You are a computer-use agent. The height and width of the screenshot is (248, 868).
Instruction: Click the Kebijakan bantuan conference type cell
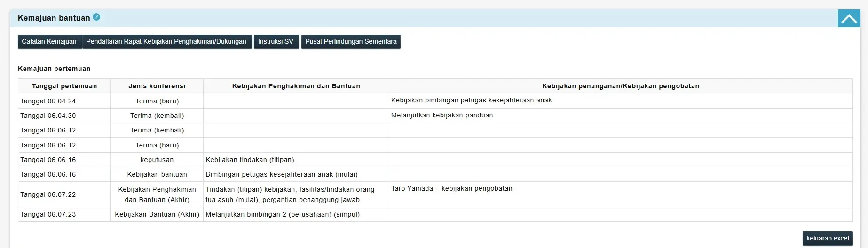tap(157, 174)
